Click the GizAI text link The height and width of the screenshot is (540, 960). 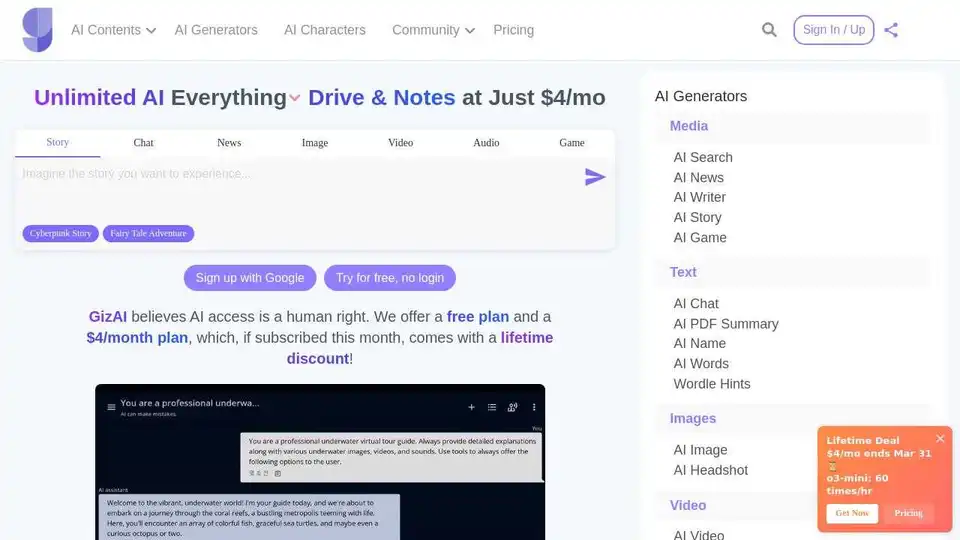point(108,317)
